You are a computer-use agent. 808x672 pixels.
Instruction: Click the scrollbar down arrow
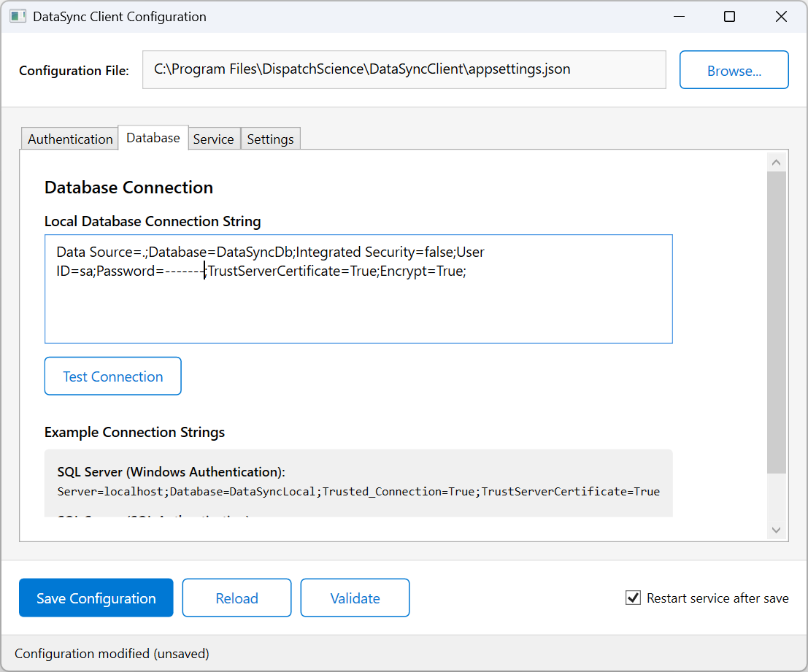(x=777, y=530)
